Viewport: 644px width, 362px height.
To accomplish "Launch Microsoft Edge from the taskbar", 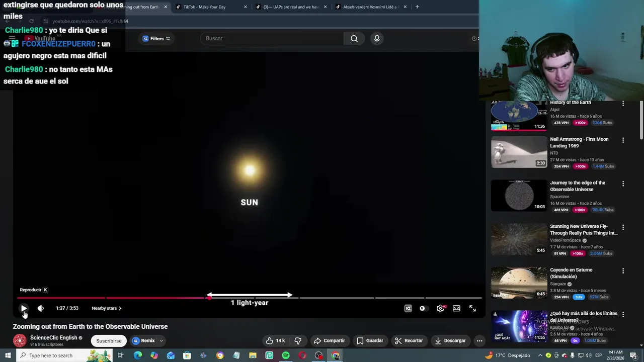I will (137, 355).
